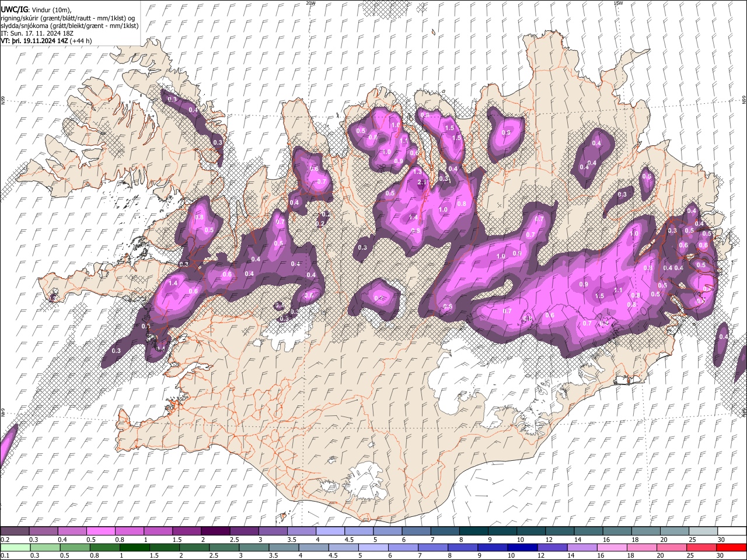
Task: Click the 'rigning/skúrir (grænt/blátt/rautt - mm/1klst) og' line
Action: point(68,17)
